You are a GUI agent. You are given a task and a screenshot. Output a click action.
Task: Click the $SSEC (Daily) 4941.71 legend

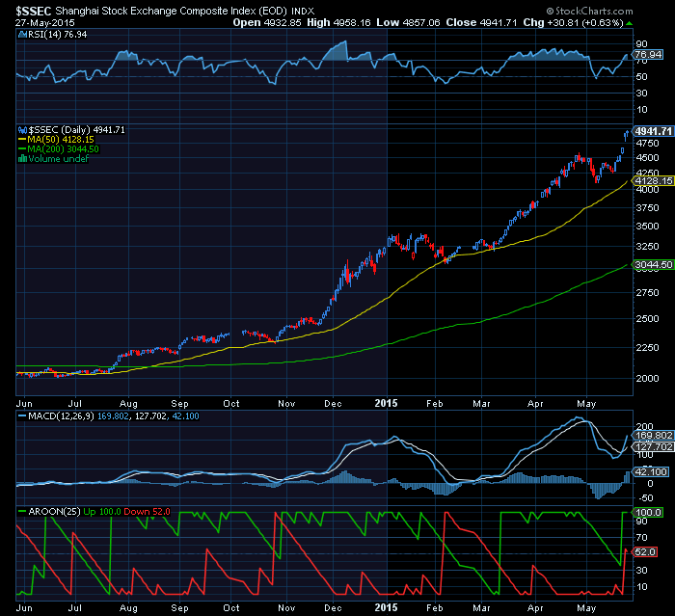coord(76,130)
